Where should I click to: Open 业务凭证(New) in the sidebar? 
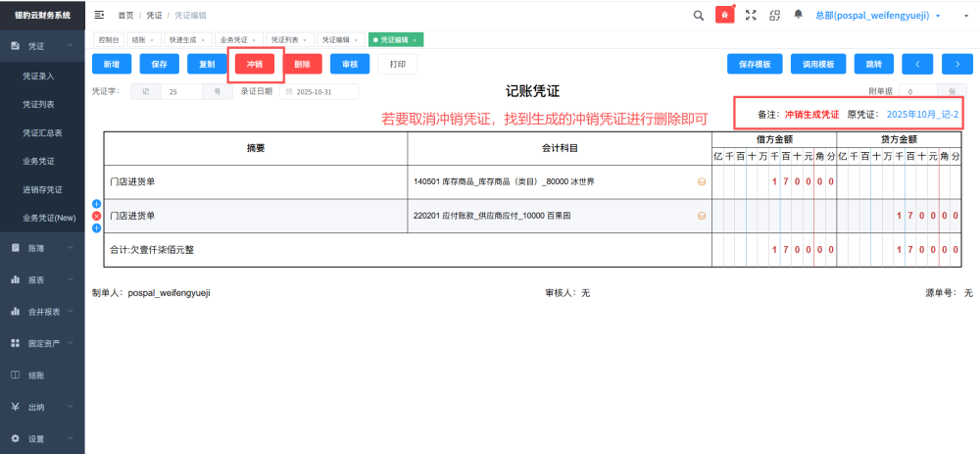click(x=49, y=218)
